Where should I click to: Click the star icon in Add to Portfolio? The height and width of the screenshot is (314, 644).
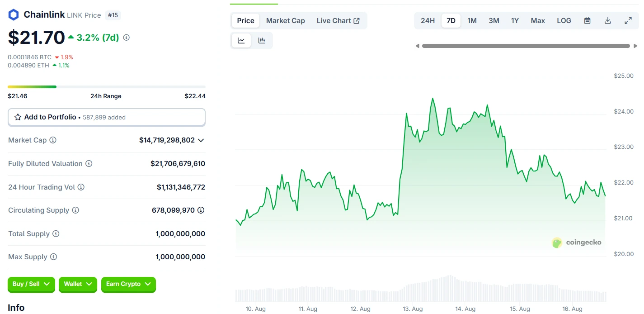(x=18, y=117)
